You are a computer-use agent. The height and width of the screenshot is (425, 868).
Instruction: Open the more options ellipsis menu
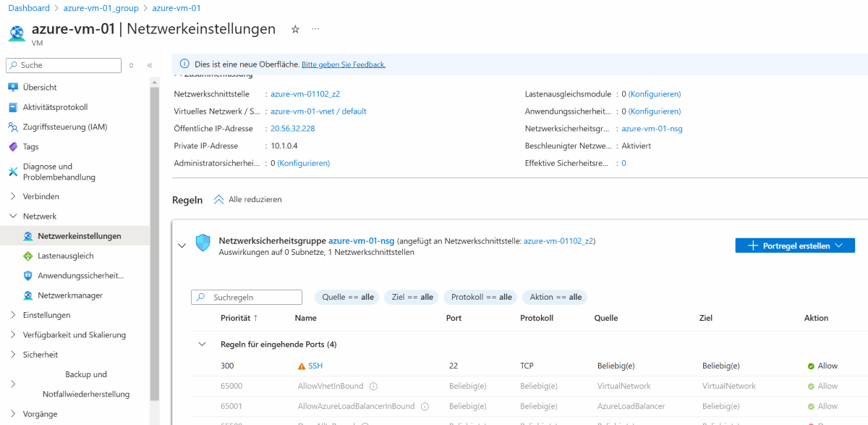pyautogui.click(x=315, y=30)
